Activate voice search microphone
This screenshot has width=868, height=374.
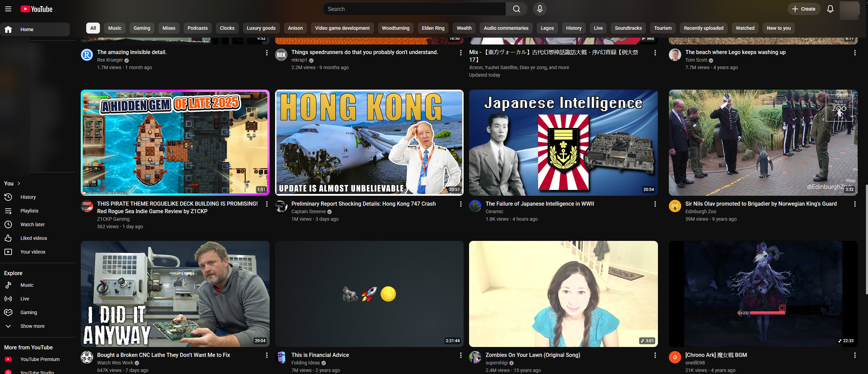(x=540, y=9)
